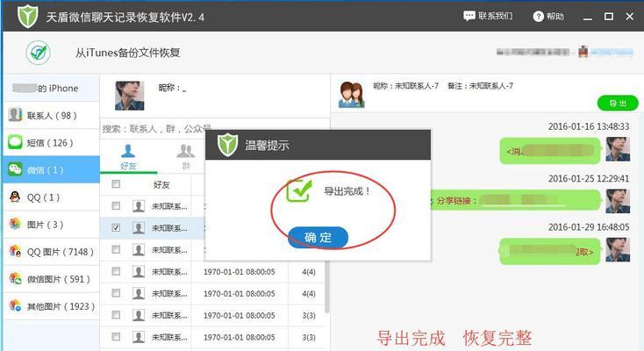Click the 短信 message icon
This screenshot has height=351, width=644.
pos(15,142)
